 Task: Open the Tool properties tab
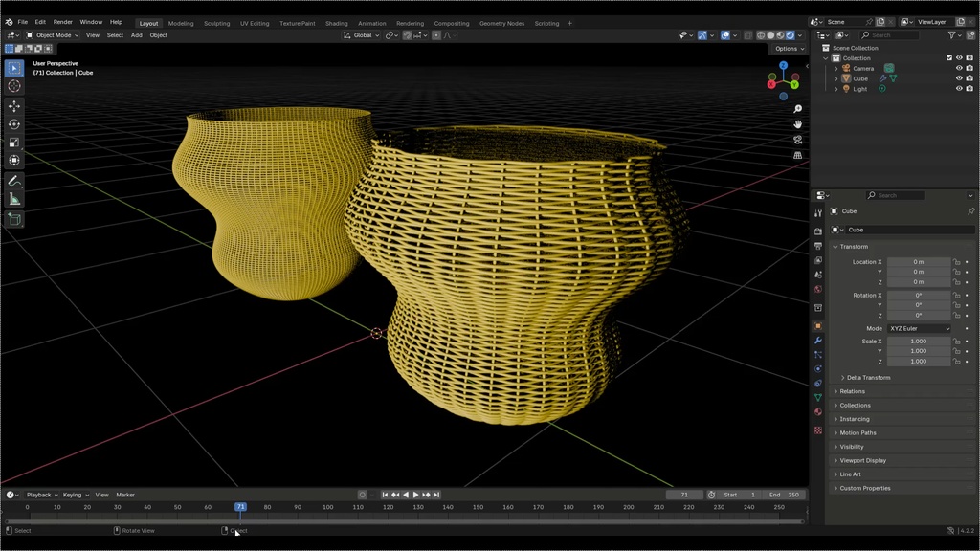818,213
